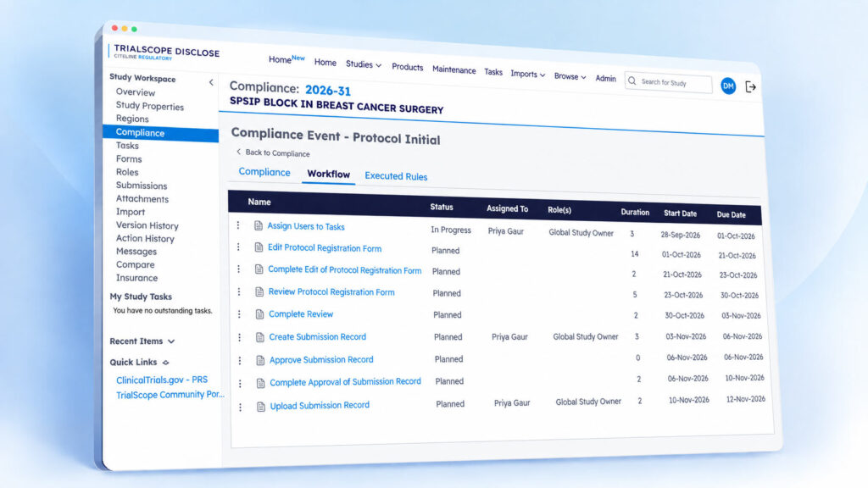
Task: Open row menu for Complete Review
Action: pyautogui.click(x=239, y=314)
